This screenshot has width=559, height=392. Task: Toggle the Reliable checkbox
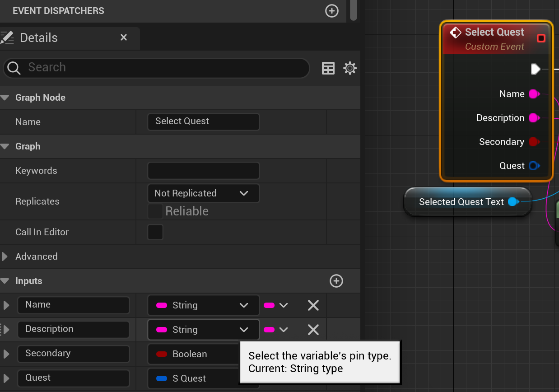tap(155, 211)
